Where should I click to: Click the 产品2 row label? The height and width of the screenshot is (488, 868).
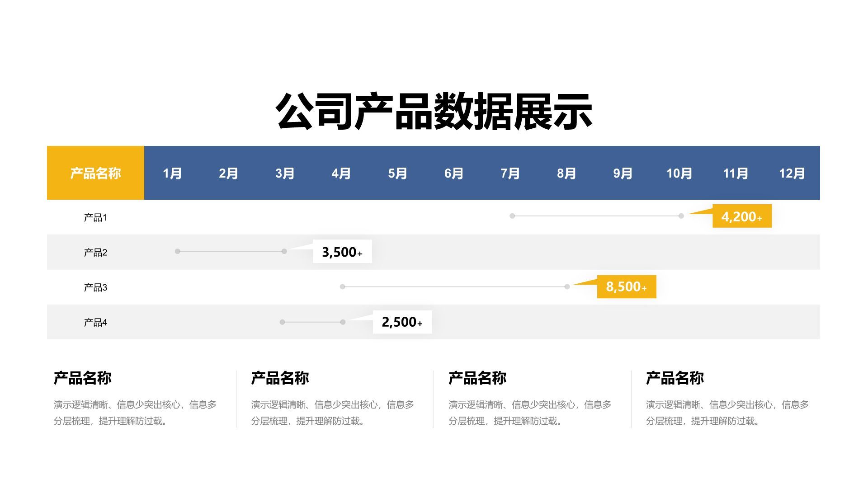[x=95, y=252]
